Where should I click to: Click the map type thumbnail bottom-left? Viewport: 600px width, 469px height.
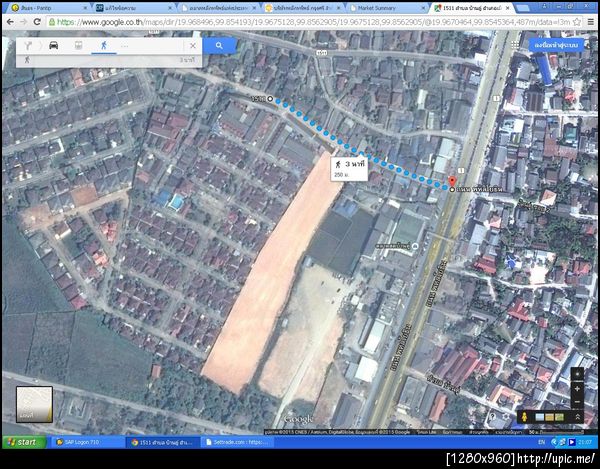click(x=34, y=404)
